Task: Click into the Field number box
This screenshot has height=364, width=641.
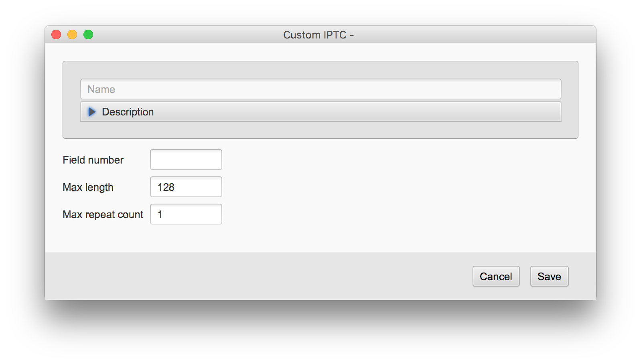Action: tap(186, 160)
